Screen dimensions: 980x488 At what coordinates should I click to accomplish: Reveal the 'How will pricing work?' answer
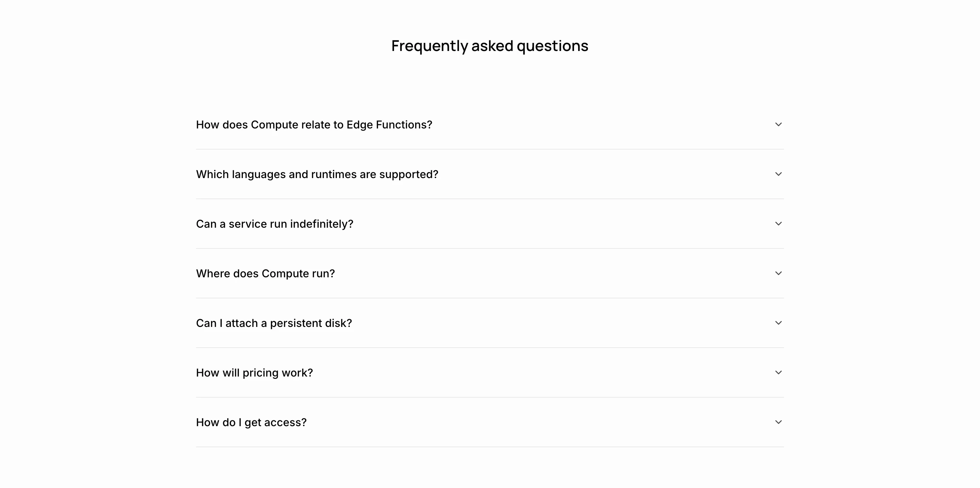tap(490, 372)
